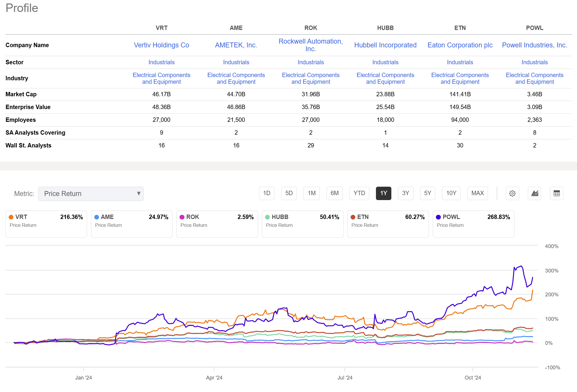Enable the MAX time range
Screen dimensions: 577x392
click(x=477, y=193)
